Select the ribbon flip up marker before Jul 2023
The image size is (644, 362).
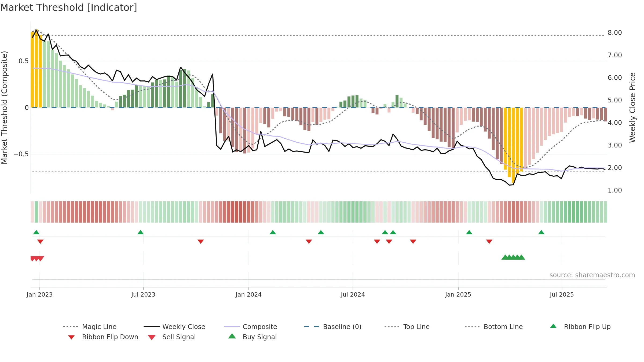point(140,232)
